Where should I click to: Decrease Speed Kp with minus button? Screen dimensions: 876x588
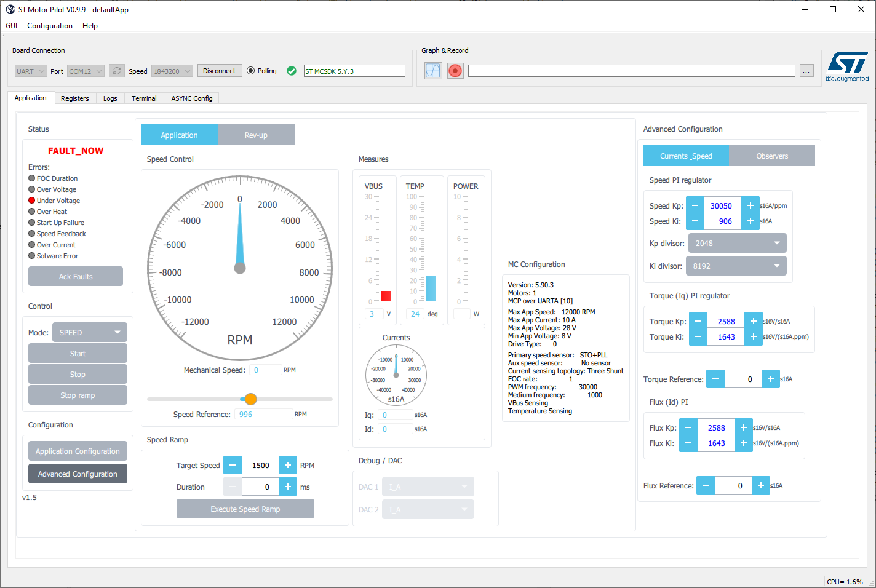[x=695, y=205]
